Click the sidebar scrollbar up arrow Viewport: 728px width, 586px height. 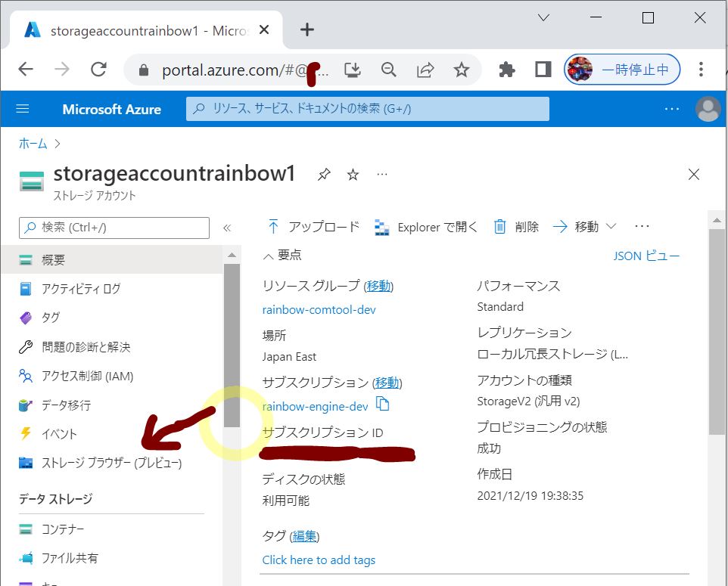tap(232, 255)
